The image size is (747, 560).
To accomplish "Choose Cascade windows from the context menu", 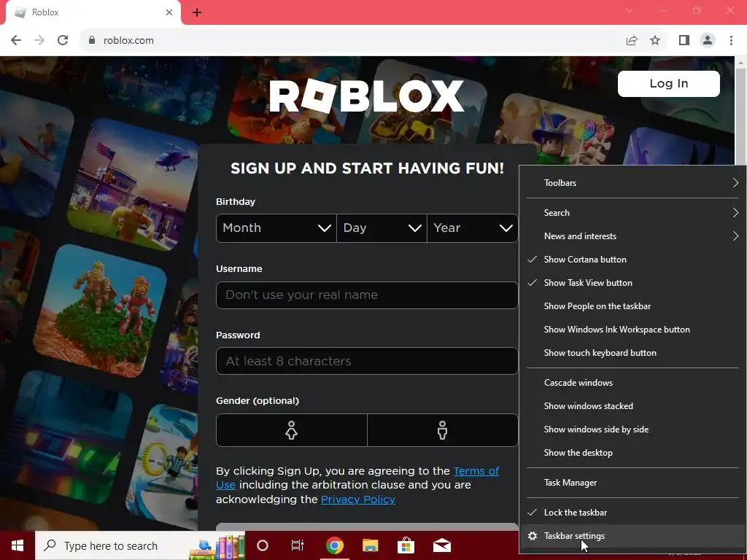I will [x=632, y=383].
